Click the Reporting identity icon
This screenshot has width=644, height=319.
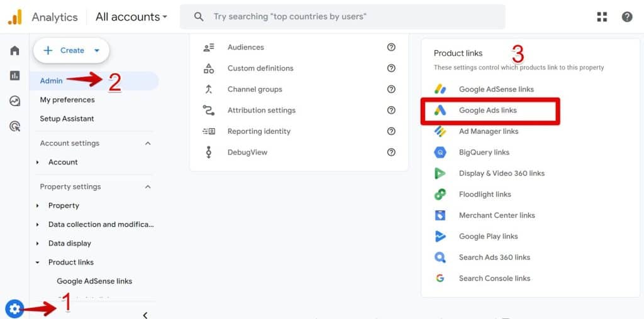click(209, 131)
